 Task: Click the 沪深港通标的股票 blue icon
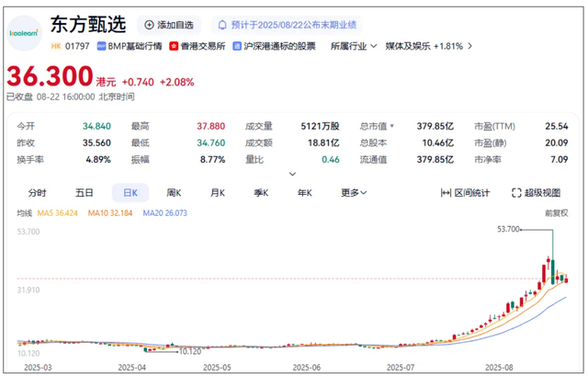[237, 46]
